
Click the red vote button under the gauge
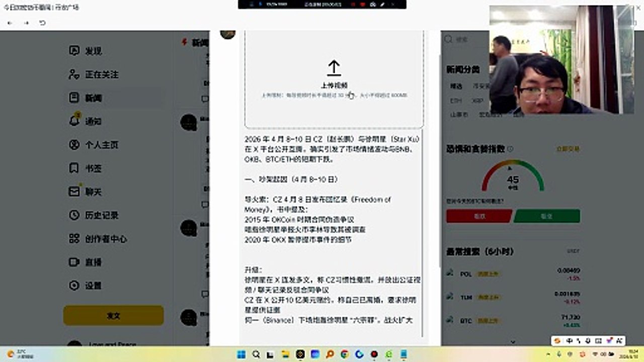[x=479, y=216]
